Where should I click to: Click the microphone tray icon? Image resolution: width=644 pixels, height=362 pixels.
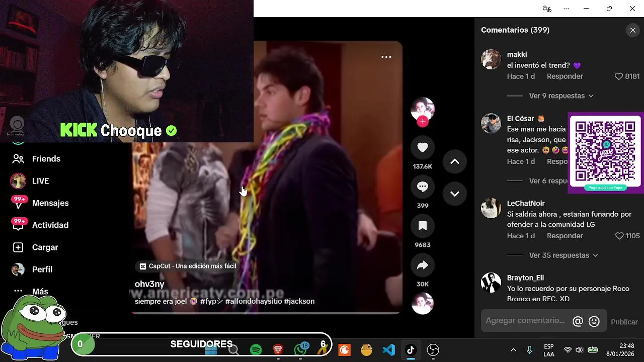coord(529,350)
